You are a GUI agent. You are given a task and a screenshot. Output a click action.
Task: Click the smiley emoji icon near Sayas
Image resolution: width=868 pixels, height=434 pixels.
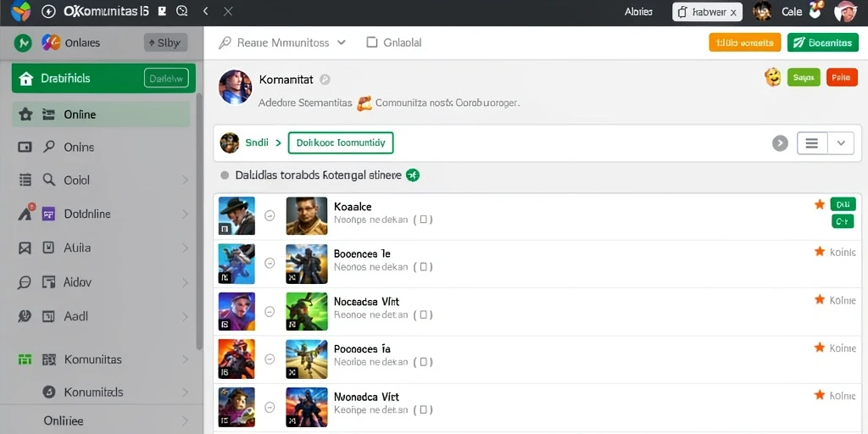[x=773, y=77]
